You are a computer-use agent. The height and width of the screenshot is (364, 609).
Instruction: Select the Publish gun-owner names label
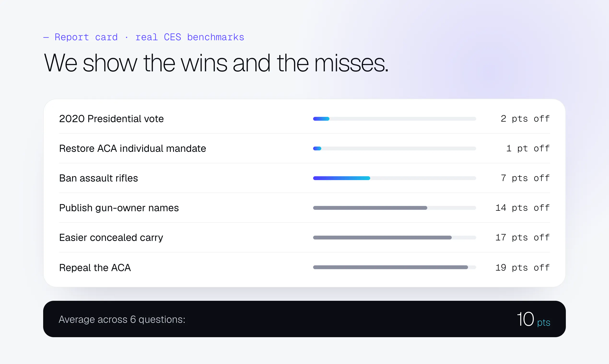119,208
